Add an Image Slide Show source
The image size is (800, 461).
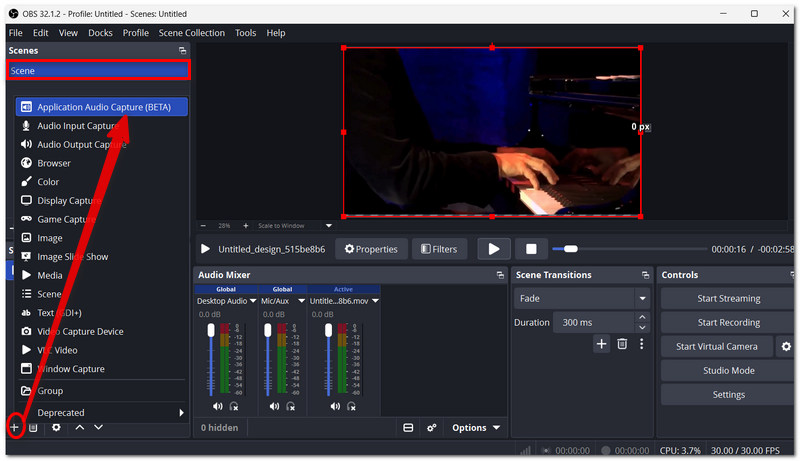pos(102,257)
